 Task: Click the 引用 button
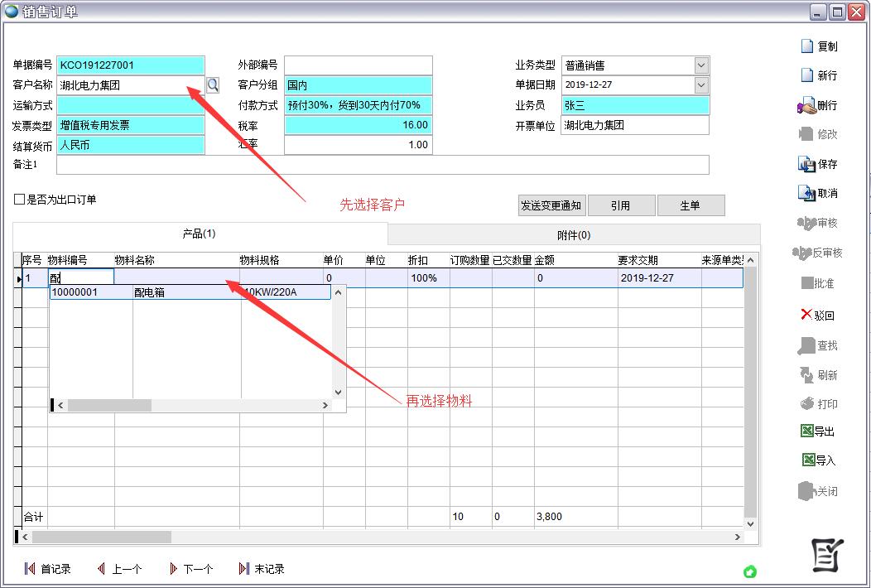click(x=620, y=205)
